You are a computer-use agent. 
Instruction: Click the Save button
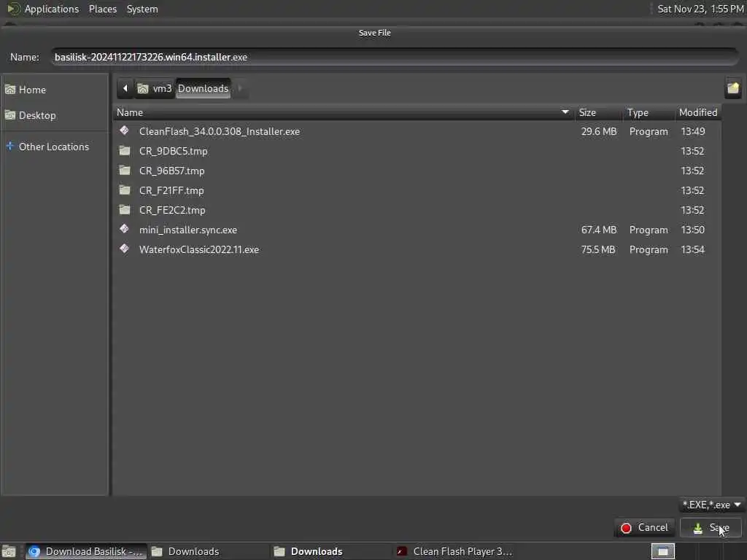711,528
